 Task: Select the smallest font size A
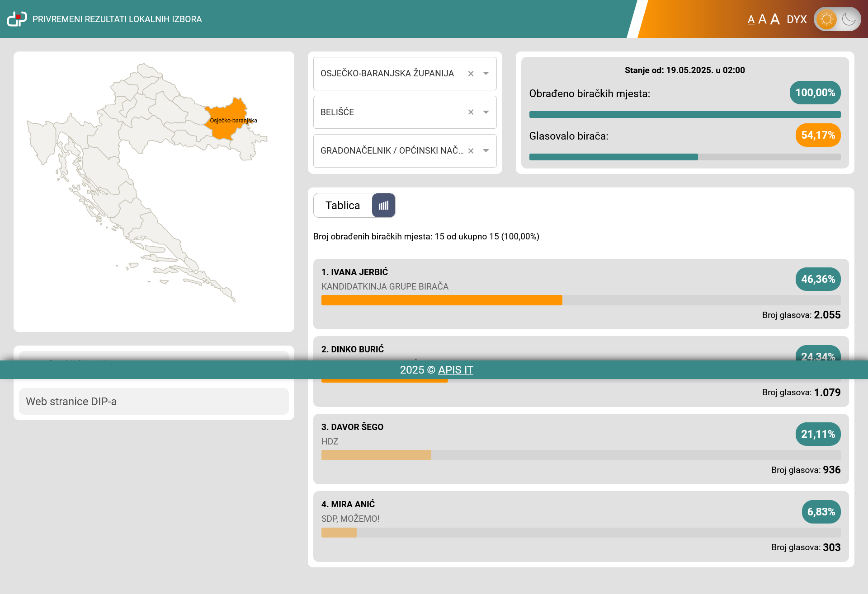click(x=751, y=20)
